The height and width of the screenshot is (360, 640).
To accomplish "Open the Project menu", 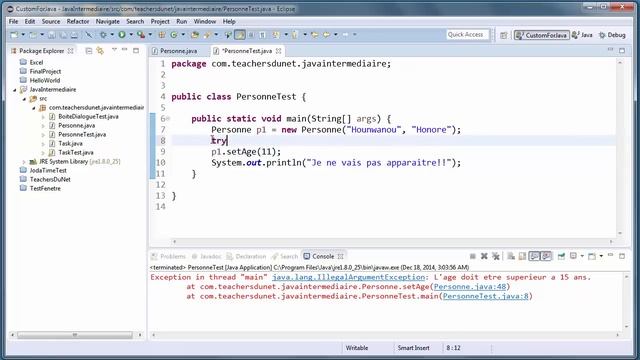I will pos(160,21).
